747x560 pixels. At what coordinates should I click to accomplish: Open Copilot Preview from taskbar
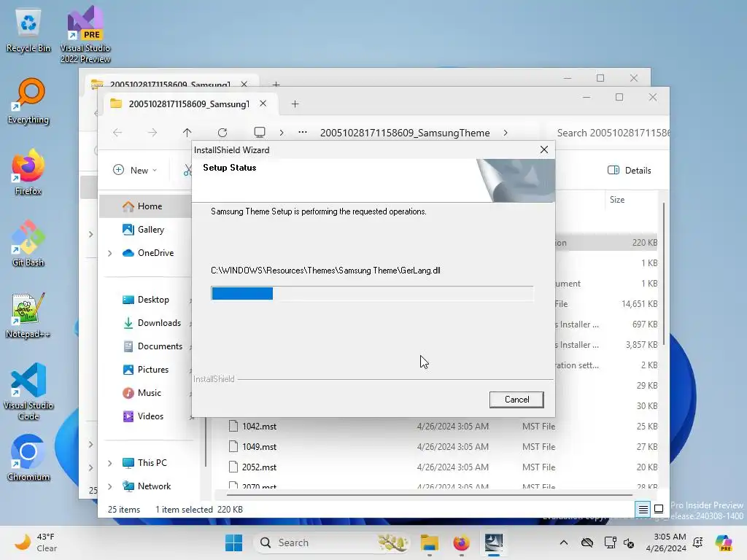click(724, 542)
